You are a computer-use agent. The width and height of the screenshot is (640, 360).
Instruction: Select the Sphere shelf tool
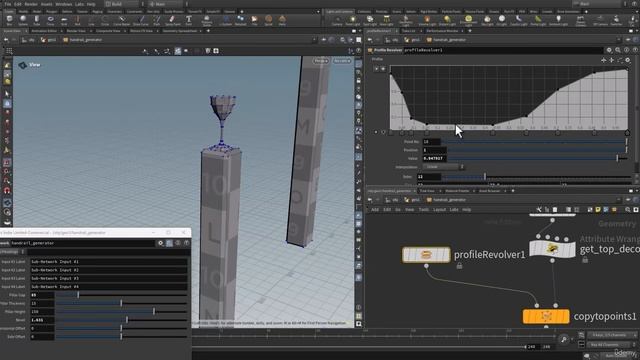point(23,20)
